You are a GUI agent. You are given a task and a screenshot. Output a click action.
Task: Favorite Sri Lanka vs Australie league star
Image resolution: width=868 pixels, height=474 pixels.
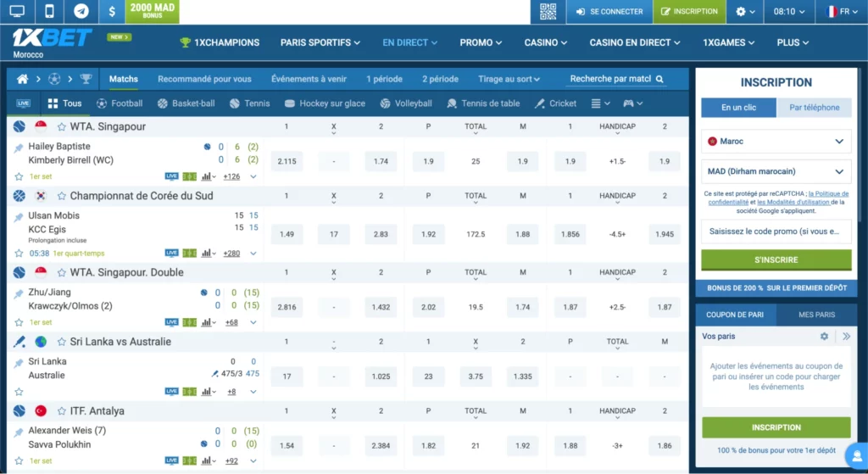coord(61,342)
